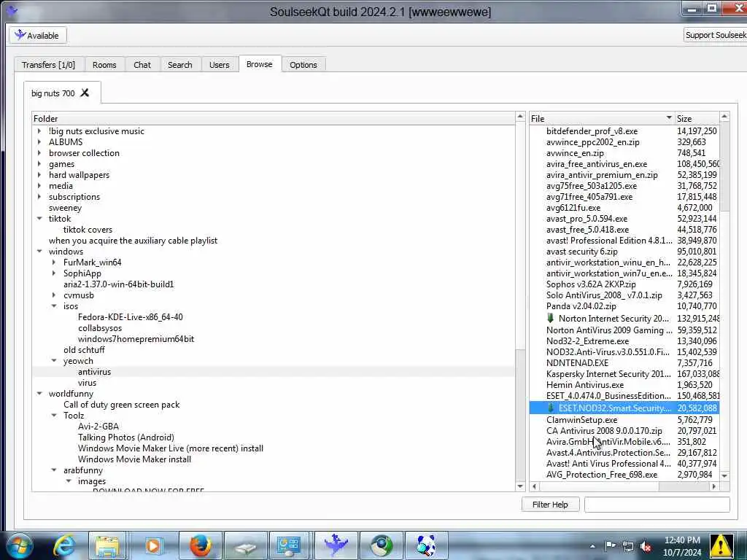Switch to Soulseek bird icon in taskbar
The width and height of the screenshot is (747, 560).
[336, 545]
